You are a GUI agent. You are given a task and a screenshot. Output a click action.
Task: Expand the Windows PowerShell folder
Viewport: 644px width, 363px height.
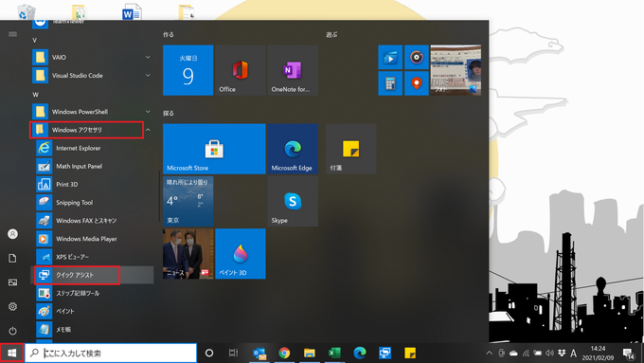pyautogui.click(x=93, y=112)
